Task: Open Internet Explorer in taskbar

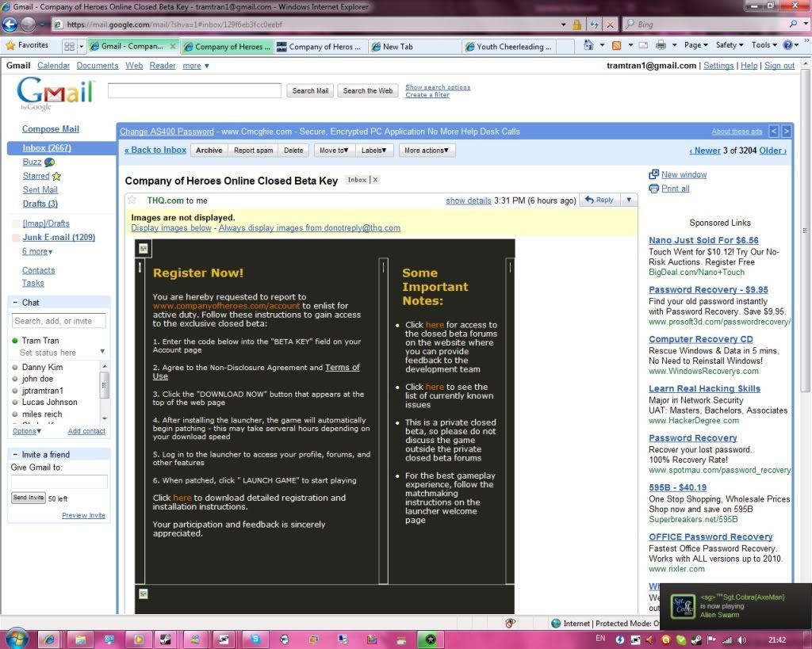Action: coord(50,639)
